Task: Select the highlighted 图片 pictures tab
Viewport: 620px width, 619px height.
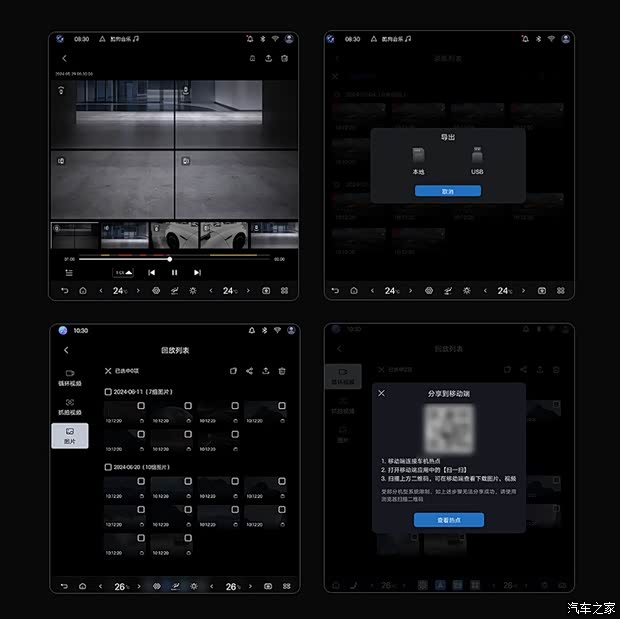Action: 70,436
